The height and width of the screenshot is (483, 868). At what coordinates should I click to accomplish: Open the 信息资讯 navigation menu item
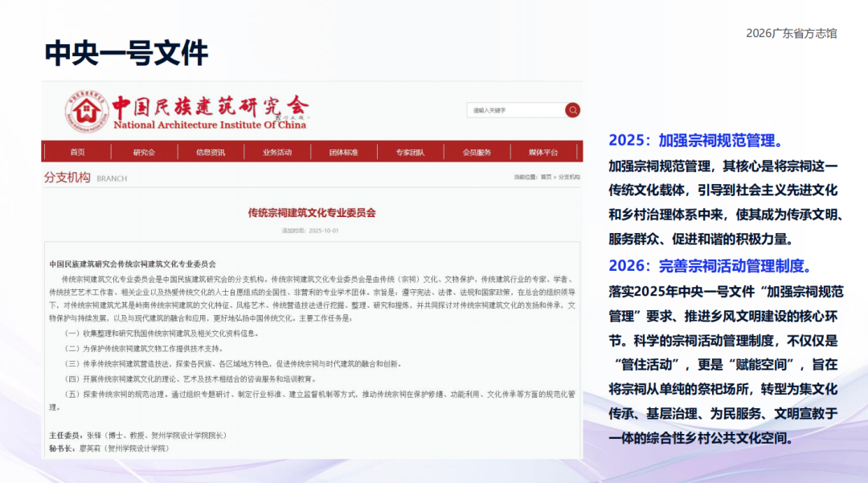point(211,152)
